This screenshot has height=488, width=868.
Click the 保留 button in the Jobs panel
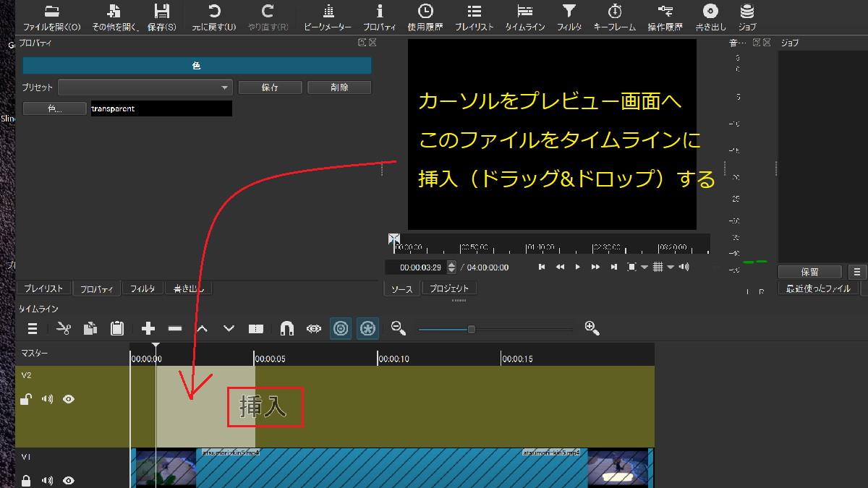click(809, 271)
